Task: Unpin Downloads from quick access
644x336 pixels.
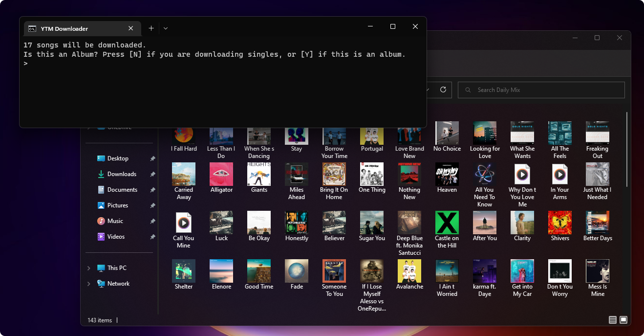Action: 152,174
